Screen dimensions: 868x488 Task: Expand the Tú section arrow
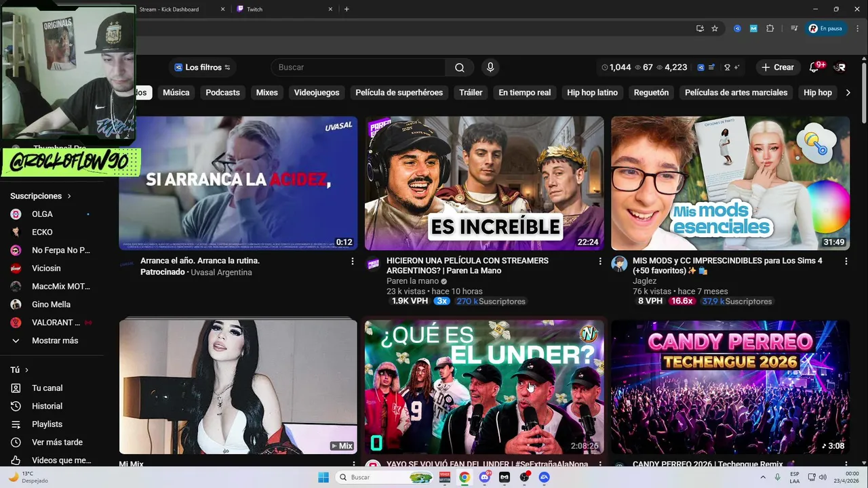point(27,370)
